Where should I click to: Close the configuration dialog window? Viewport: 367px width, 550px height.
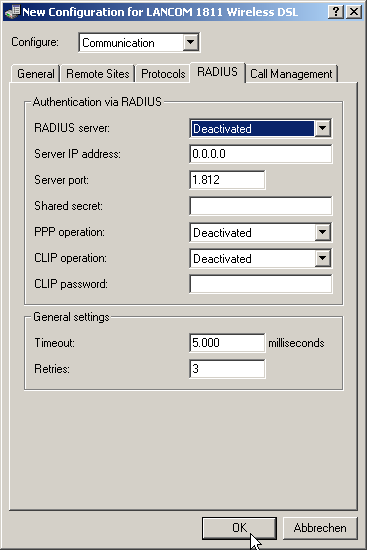point(354,12)
